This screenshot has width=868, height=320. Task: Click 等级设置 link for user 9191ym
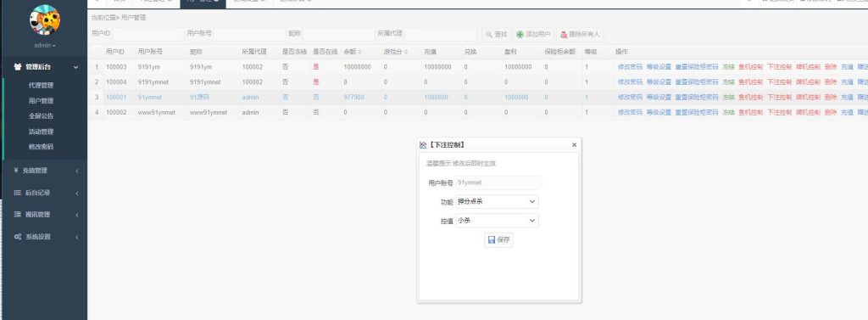tap(659, 67)
